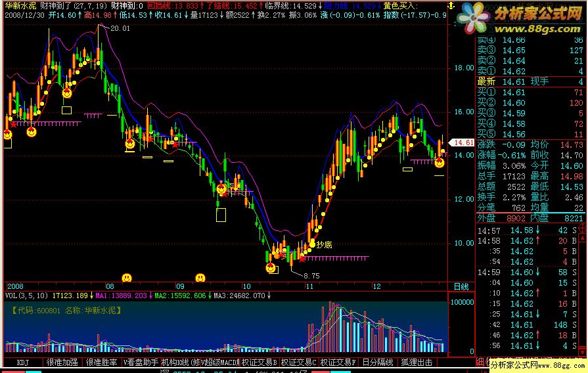Click the 最新 14.61 latest price row
The width and height of the screenshot is (588, 373).
pos(530,81)
